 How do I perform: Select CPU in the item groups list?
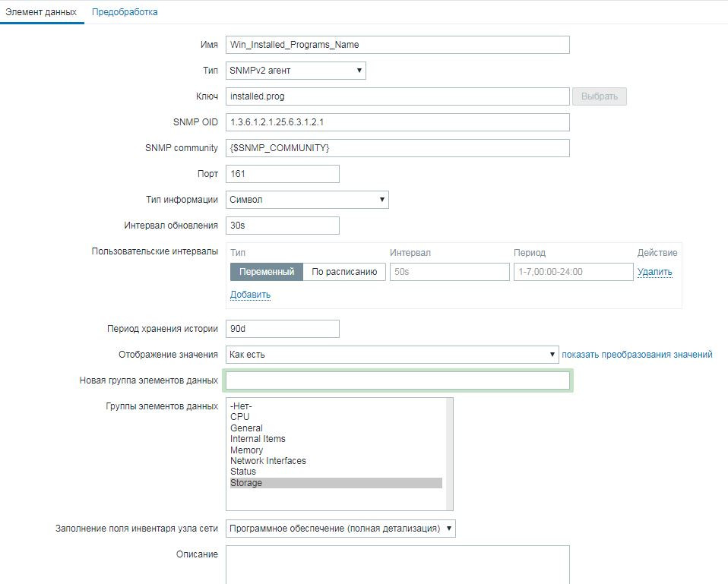[x=240, y=417]
